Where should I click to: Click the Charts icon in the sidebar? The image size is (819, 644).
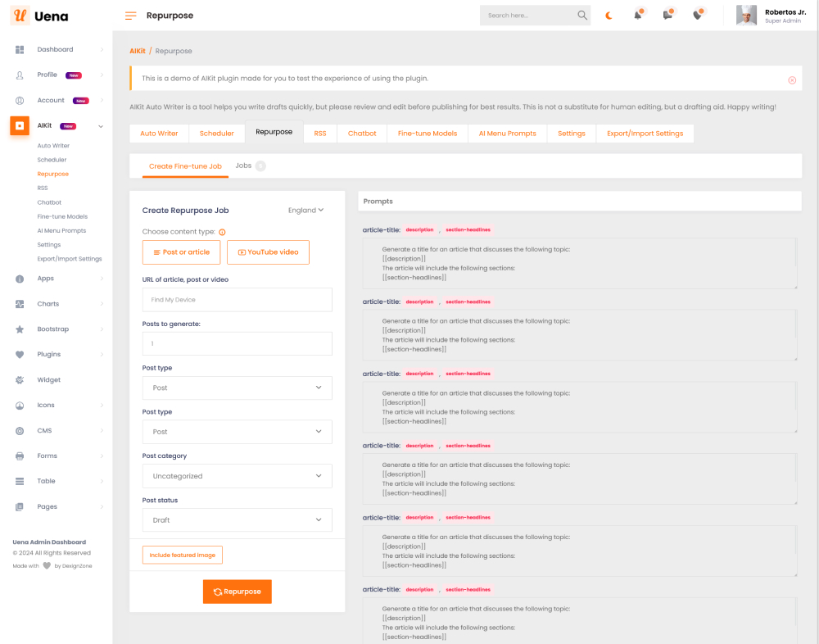tap(20, 304)
